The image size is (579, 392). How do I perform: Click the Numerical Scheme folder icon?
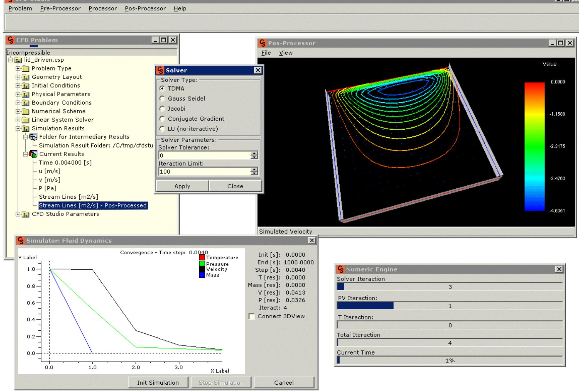tap(26, 111)
